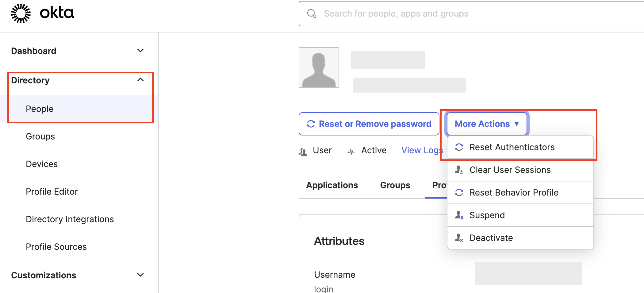Open the Dashboard menu heading
644x293 pixels.
(34, 51)
